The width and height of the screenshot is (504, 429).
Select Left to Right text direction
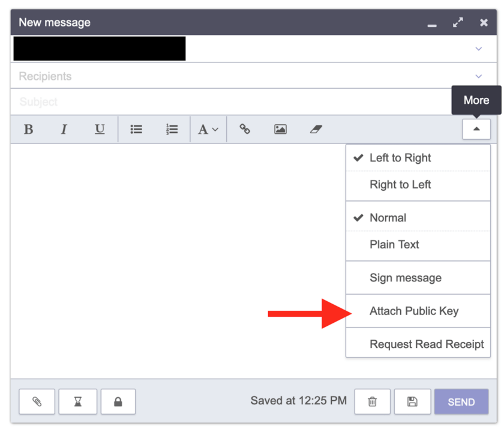418,158
